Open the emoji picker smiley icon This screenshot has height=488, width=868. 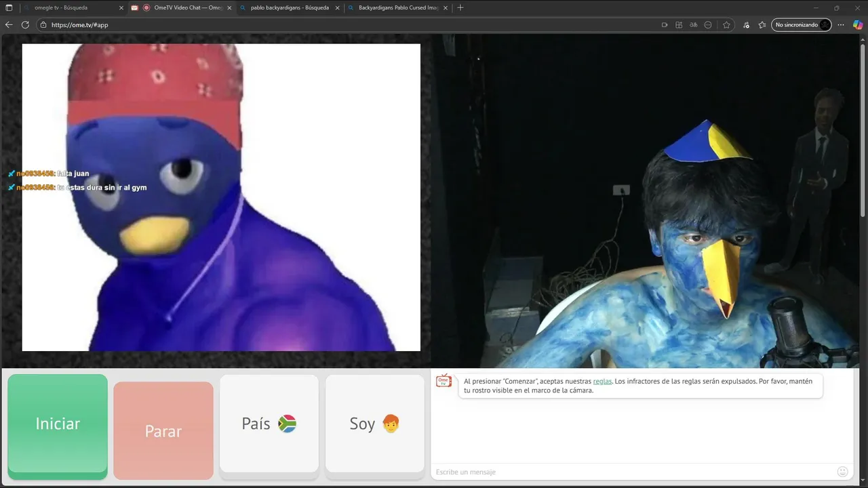pyautogui.click(x=843, y=472)
